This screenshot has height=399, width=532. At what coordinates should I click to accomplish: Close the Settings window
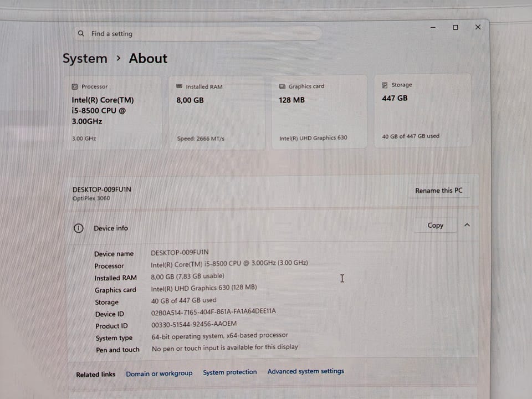[x=478, y=27]
